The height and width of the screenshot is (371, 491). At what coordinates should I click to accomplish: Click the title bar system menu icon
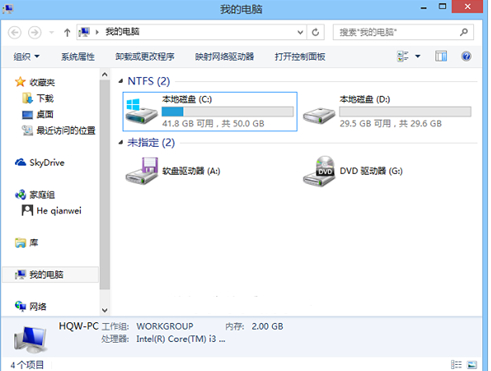pos(8,9)
